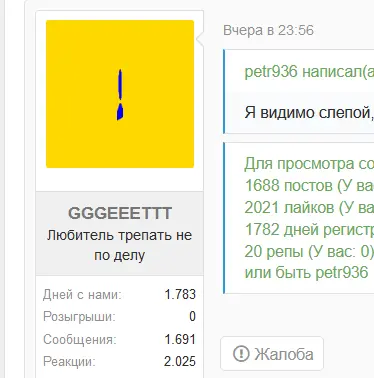Click the user title Любитель трепать не по делу
Screen dimensions: 374x378
[x=119, y=245]
